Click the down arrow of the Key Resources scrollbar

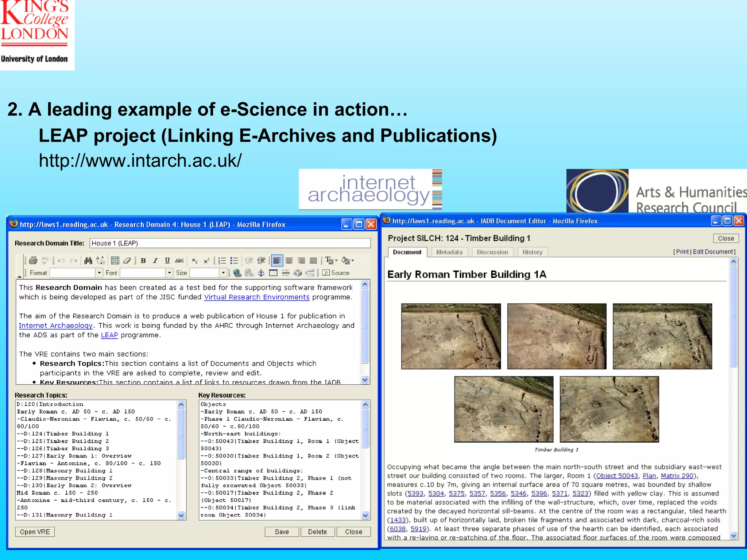(x=365, y=515)
